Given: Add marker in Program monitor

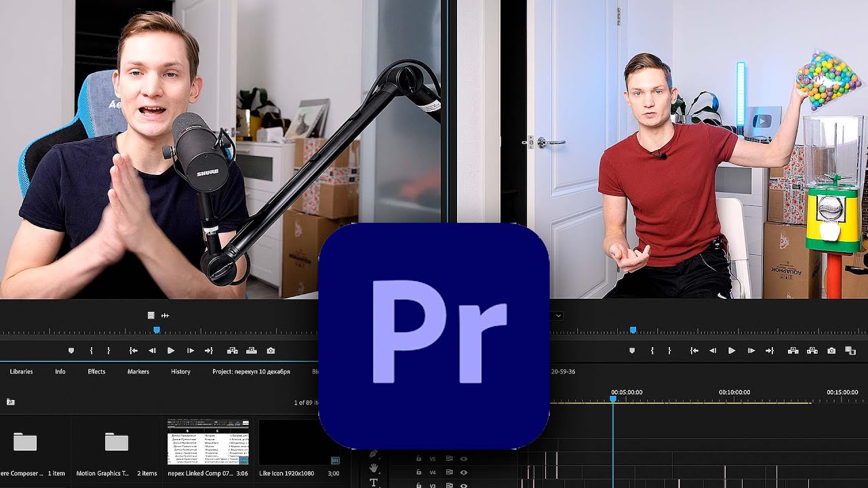Looking at the screenshot, I should tap(632, 350).
